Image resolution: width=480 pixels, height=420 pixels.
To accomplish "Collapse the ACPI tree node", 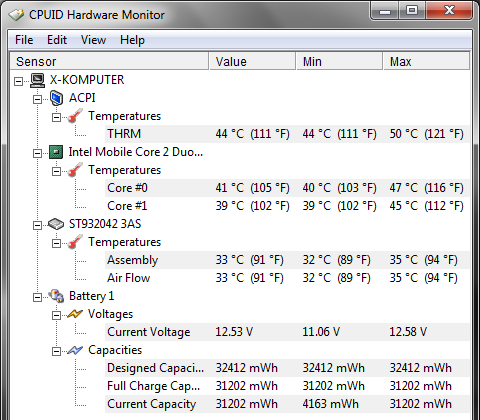I will tap(38, 99).
